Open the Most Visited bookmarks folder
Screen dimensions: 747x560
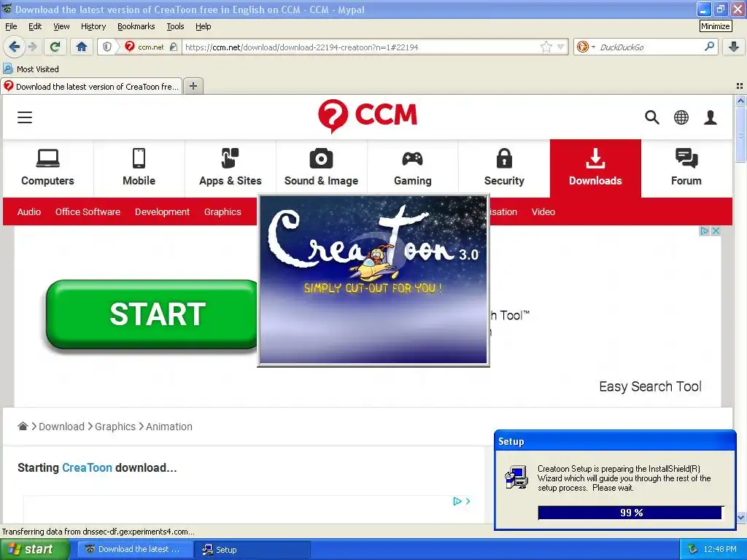[x=31, y=69]
